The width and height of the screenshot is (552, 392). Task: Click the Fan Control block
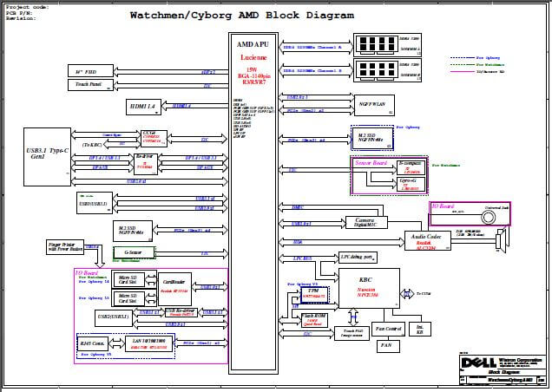(x=389, y=330)
